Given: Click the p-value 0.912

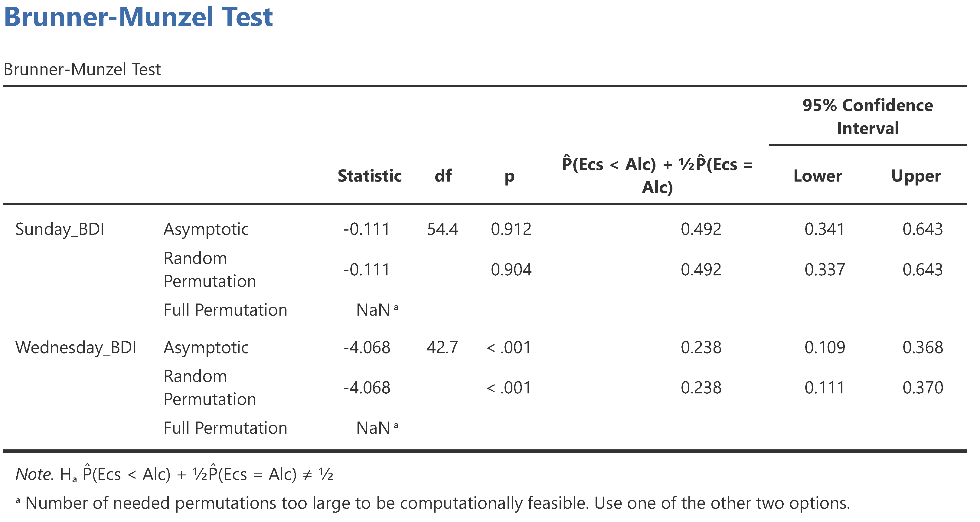Looking at the screenshot, I should point(511,229).
